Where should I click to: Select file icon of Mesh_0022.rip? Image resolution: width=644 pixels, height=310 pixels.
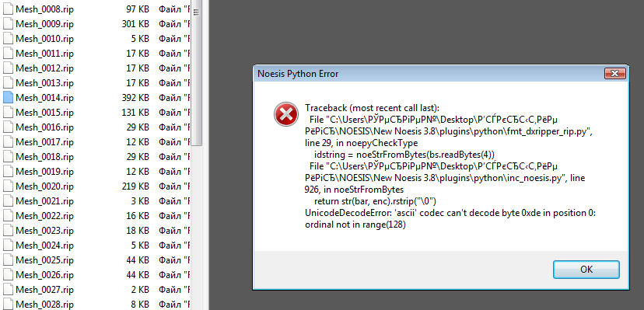pos(9,216)
